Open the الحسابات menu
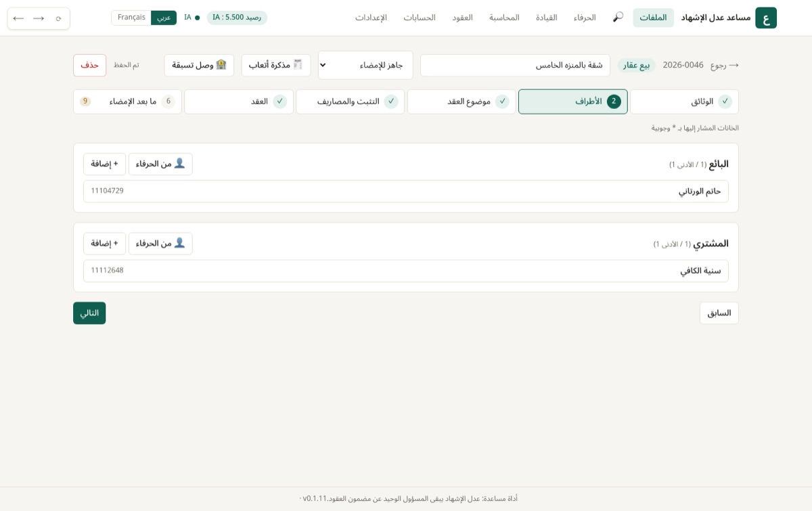 pyautogui.click(x=420, y=18)
